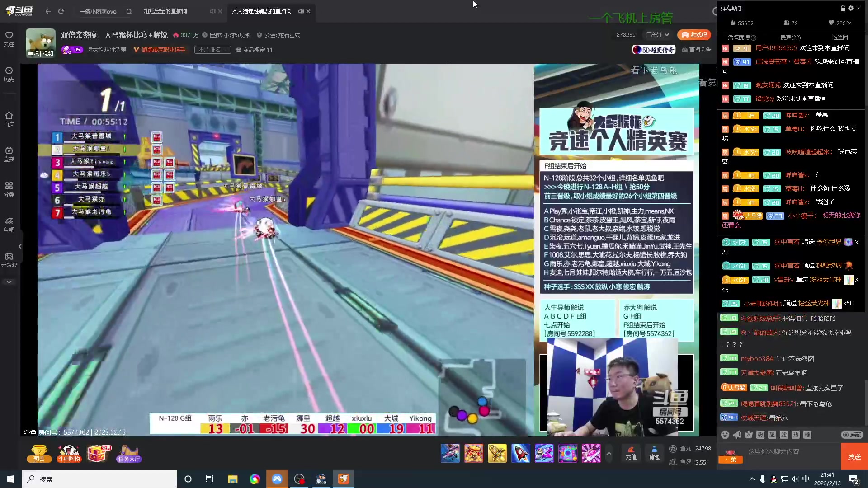The height and width of the screenshot is (488, 868).
Task: Mute the 旭旭宝宝的直播间 tab audio
Action: coord(212,11)
